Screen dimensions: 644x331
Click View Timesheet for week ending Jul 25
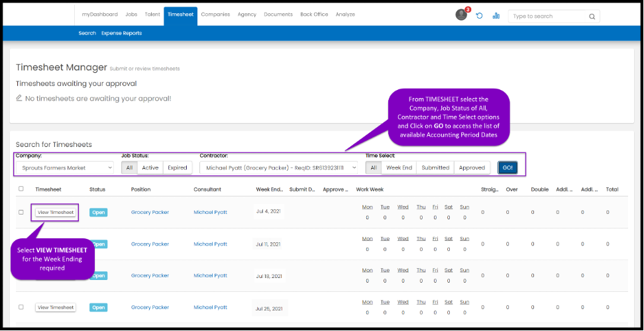pyautogui.click(x=56, y=307)
